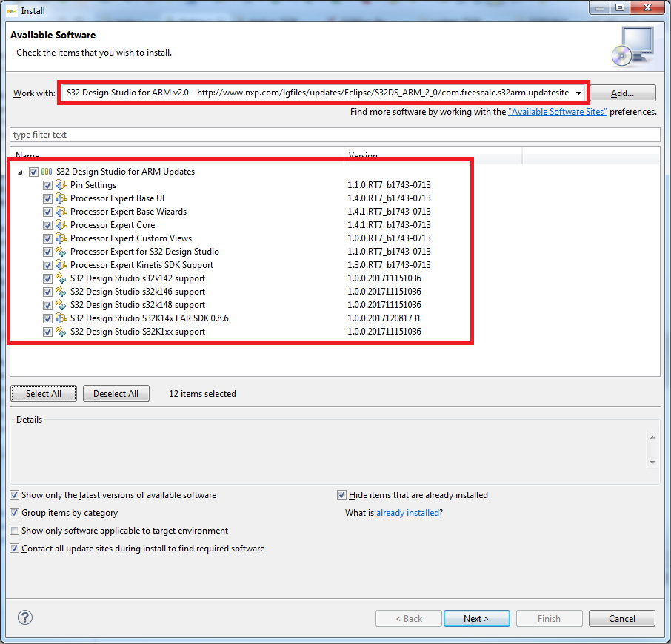Click the Add... button
Viewport: 671px width, 644px height.
coord(623,93)
